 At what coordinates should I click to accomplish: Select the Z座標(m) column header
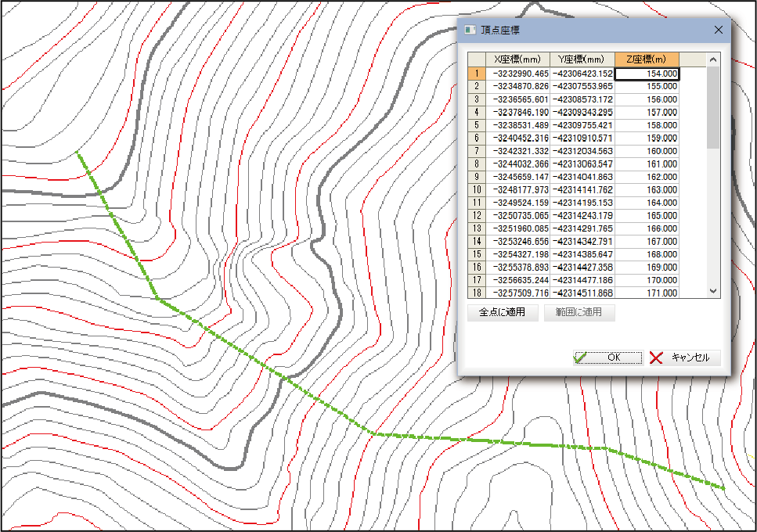click(x=647, y=59)
